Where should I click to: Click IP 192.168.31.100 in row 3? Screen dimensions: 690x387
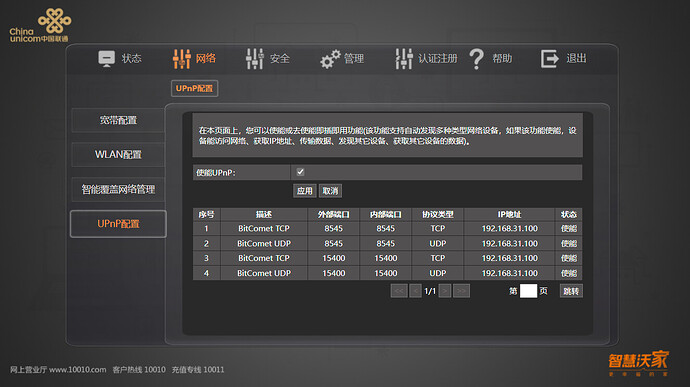point(509,258)
